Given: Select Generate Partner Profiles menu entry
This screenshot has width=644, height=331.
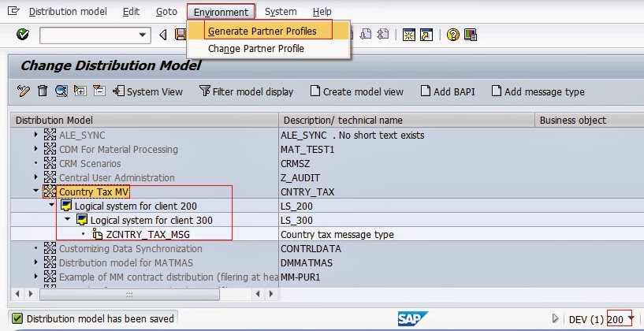Looking at the screenshot, I should (262, 31).
